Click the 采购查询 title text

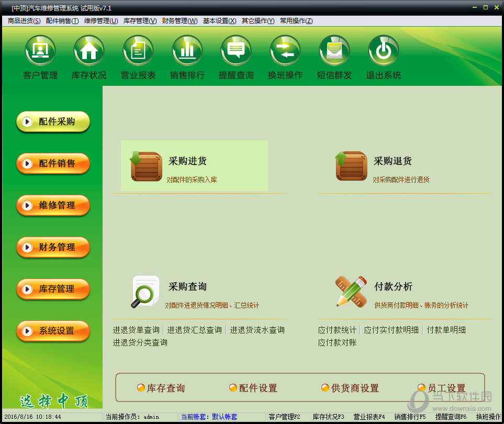click(x=188, y=286)
